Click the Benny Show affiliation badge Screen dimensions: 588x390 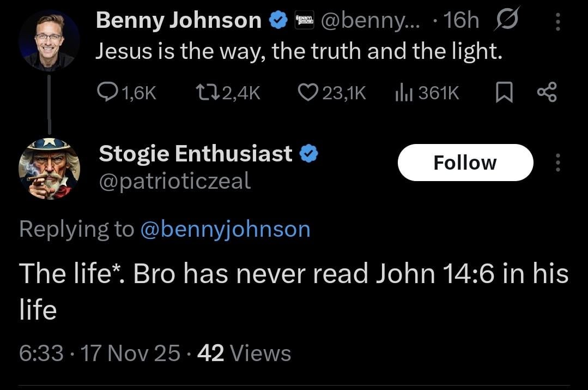[x=304, y=21]
